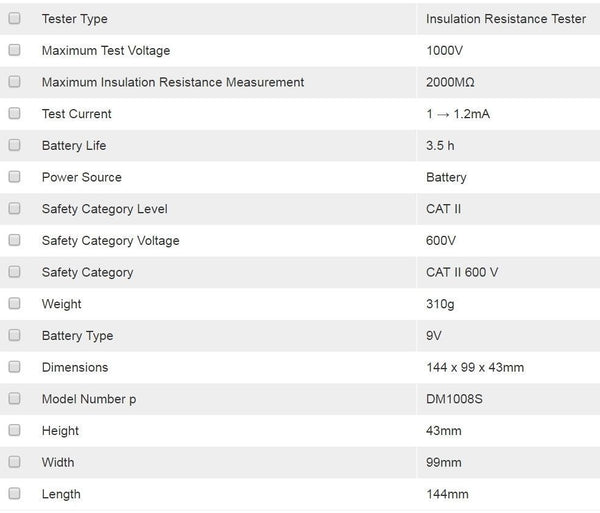Select the Maximum Insulation Resistance Measurement checkbox
Image resolution: width=600 pixels, height=513 pixels.
pyautogui.click(x=14, y=82)
